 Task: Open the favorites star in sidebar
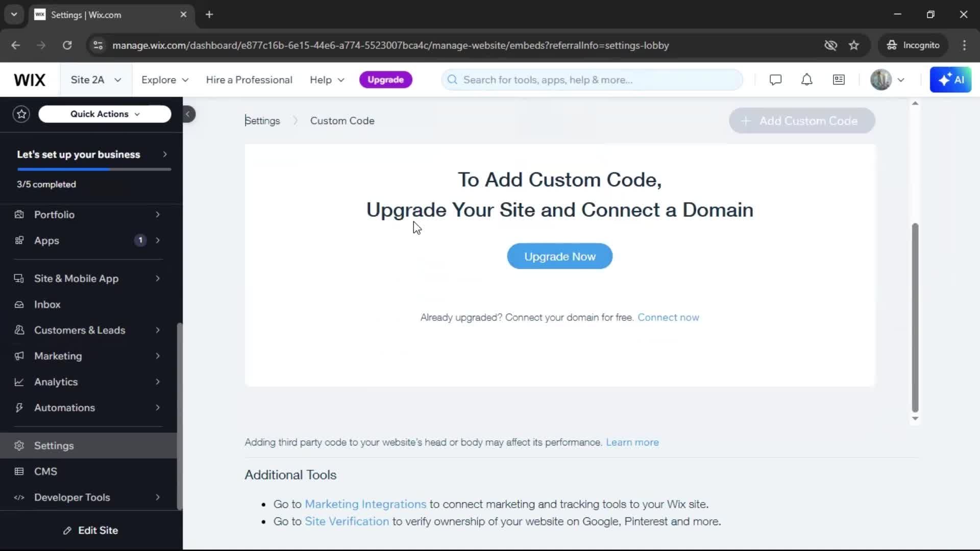click(x=21, y=114)
